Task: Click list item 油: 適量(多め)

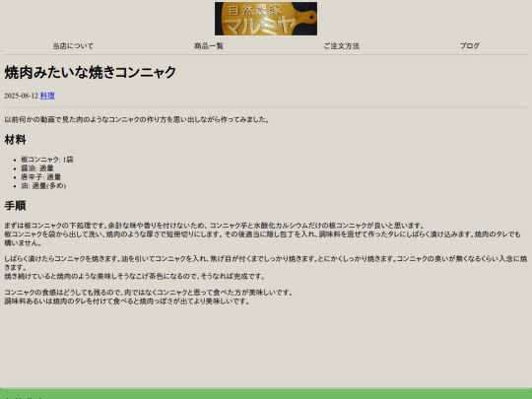Action: pos(43,186)
